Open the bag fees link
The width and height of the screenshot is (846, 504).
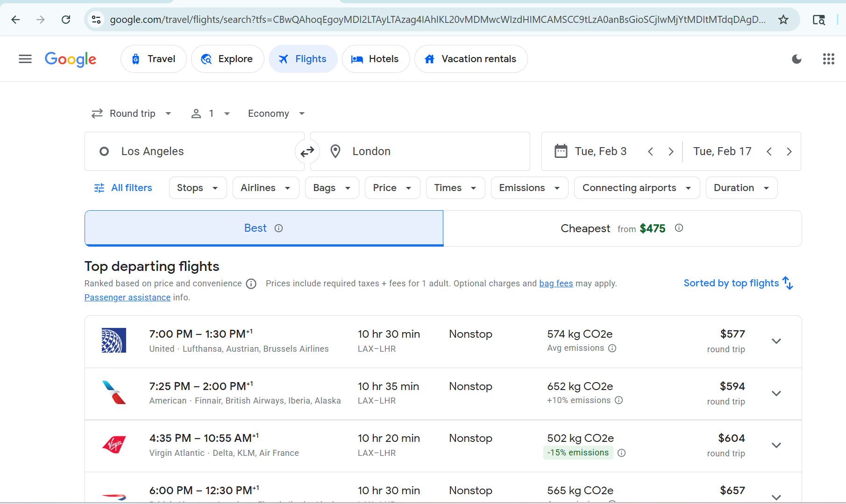[556, 284]
